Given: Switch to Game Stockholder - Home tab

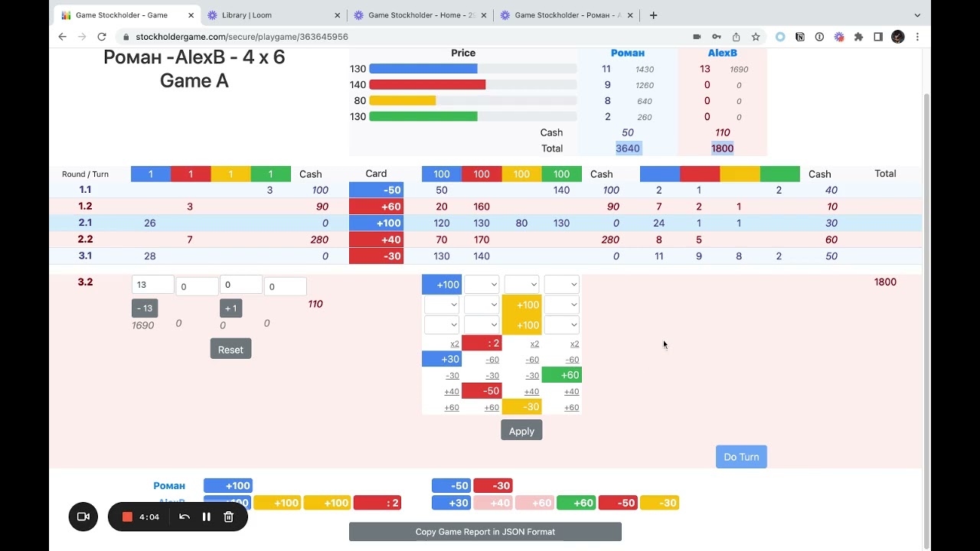Looking at the screenshot, I should click(420, 15).
